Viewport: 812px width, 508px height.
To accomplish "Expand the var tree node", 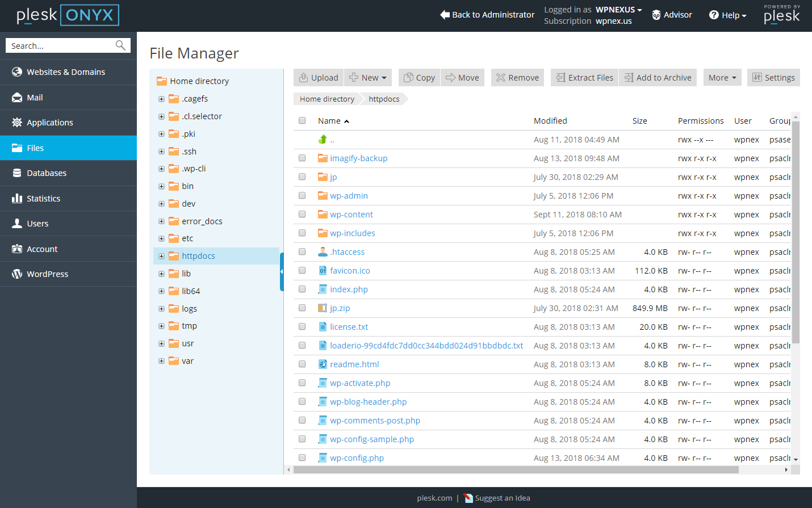I will [x=161, y=361].
